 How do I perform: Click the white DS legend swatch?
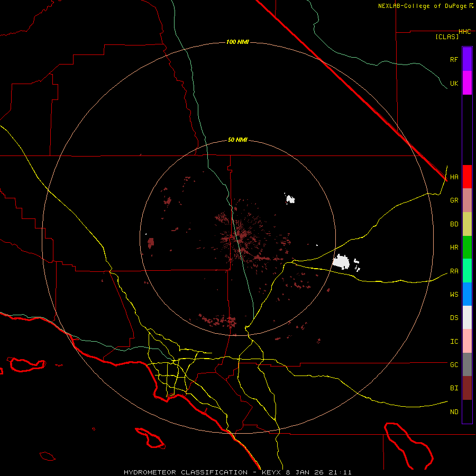click(x=467, y=317)
